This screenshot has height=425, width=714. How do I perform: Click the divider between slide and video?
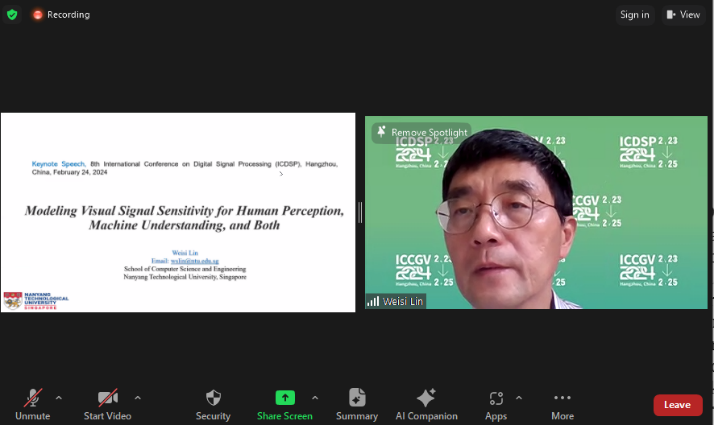tap(360, 212)
